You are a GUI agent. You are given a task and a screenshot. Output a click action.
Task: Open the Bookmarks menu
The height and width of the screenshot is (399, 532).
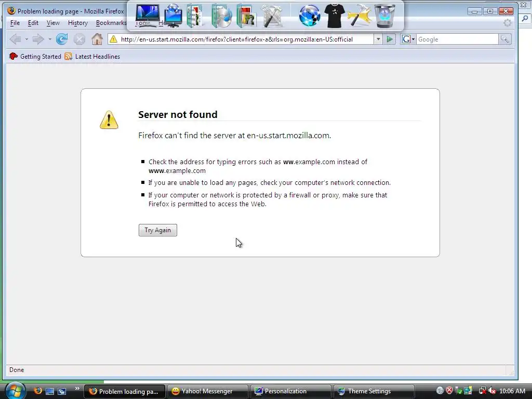point(111,23)
